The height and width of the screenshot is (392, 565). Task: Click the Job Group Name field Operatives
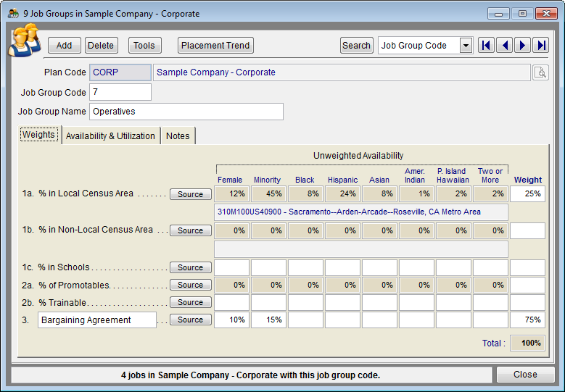(x=186, y=112)
